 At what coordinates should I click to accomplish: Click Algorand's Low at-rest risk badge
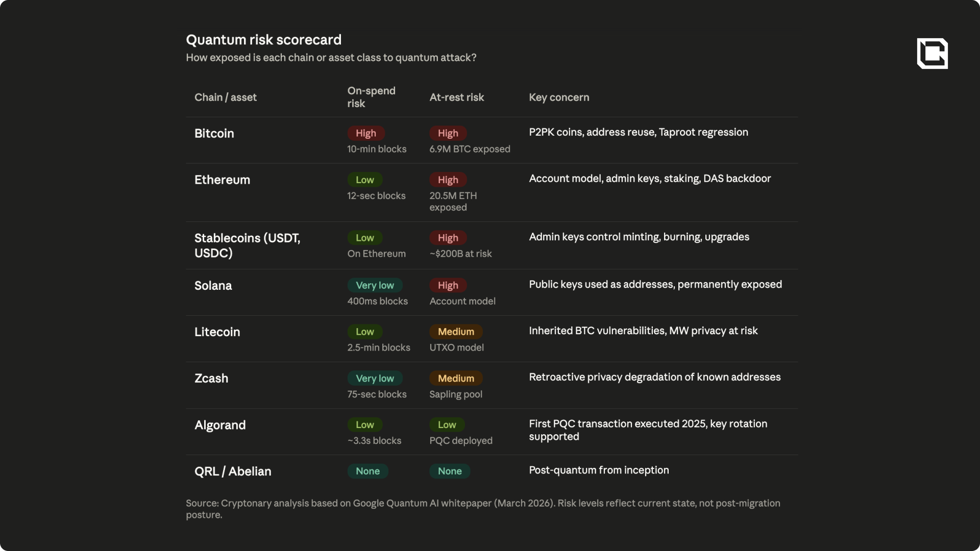[x=447, y=424]
